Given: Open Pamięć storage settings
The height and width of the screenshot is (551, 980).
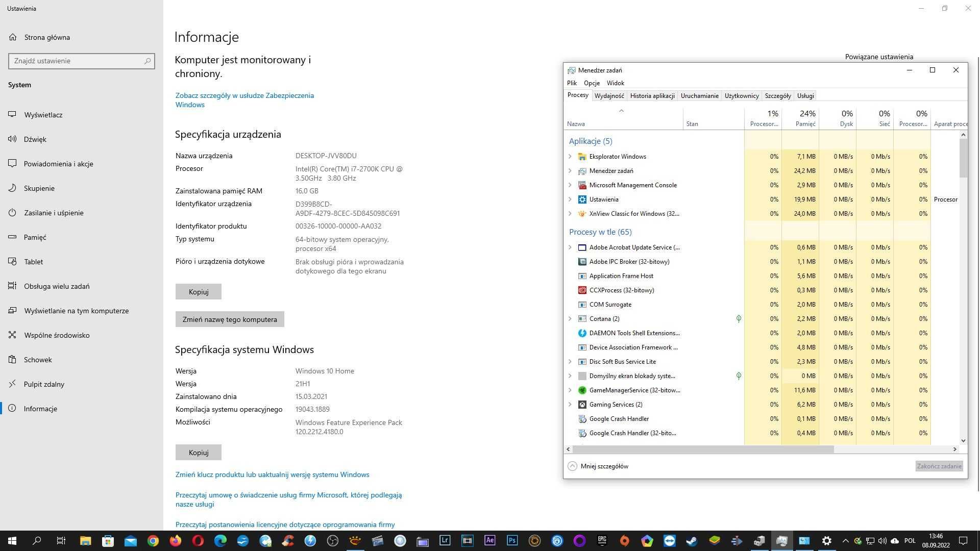Looking at the screenshot, I should coord(35,237).
